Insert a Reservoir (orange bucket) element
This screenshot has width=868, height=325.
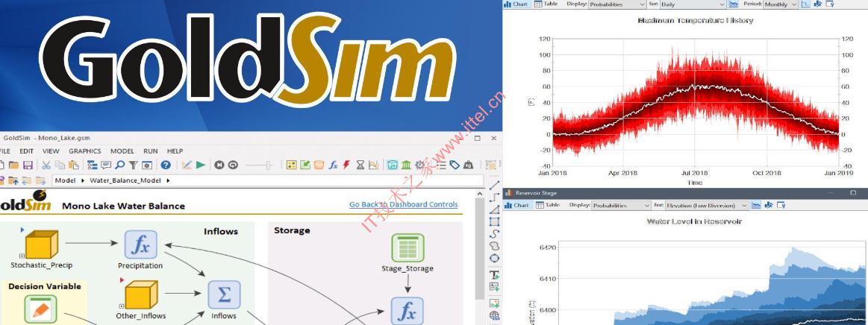pos(319,165)
